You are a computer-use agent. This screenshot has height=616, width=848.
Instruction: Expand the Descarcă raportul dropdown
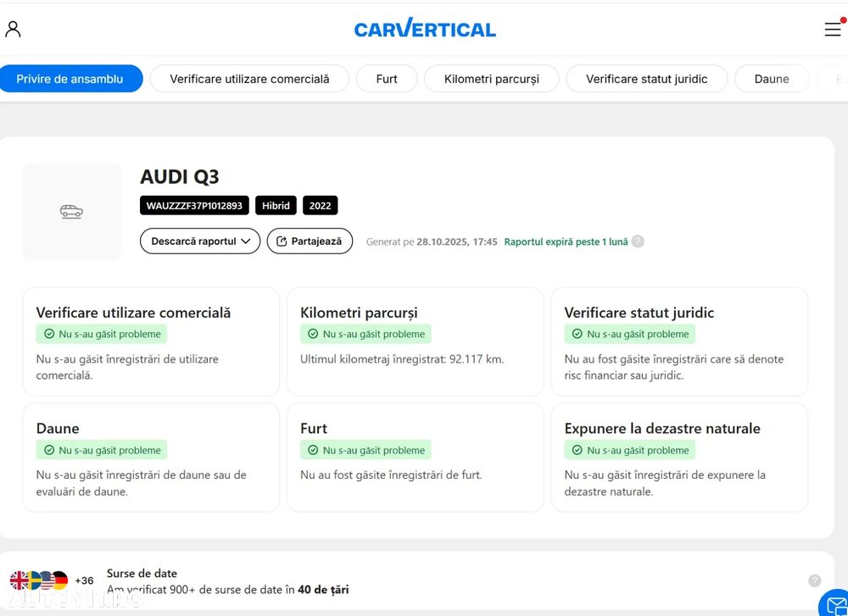[200, 241]
